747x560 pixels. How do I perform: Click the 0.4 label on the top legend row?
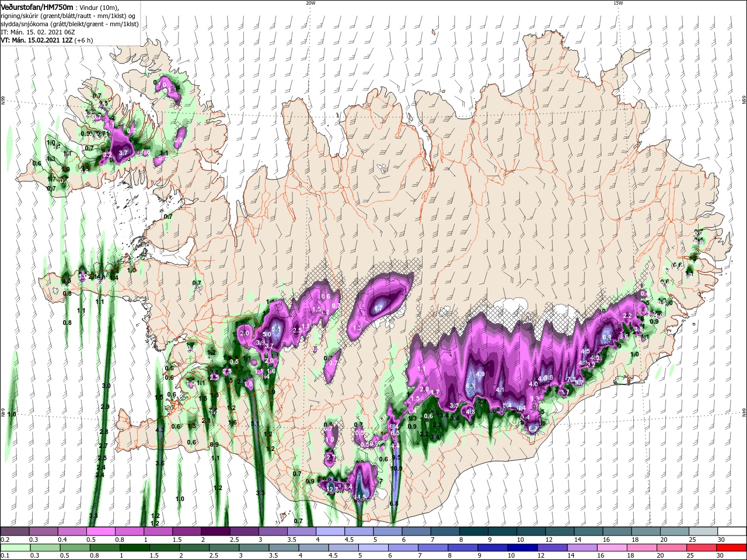click(62, 540)
